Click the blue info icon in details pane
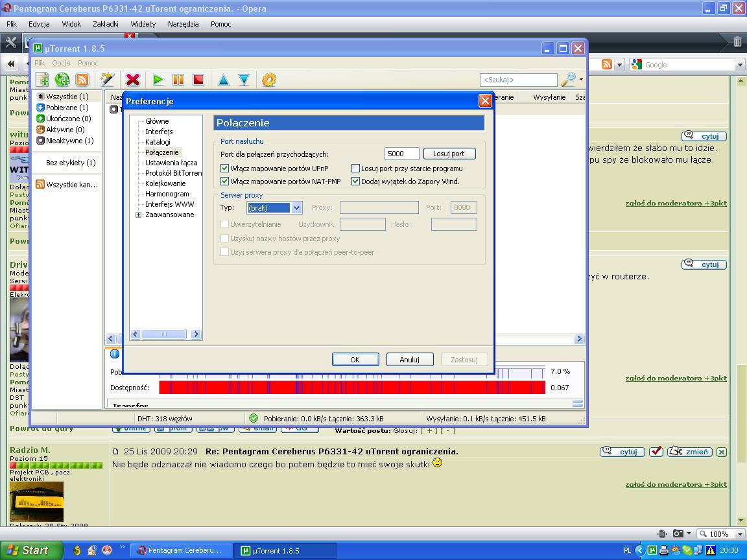Viewport: 747px width, 560px height. pyautogui.click(x=115, y=354)
